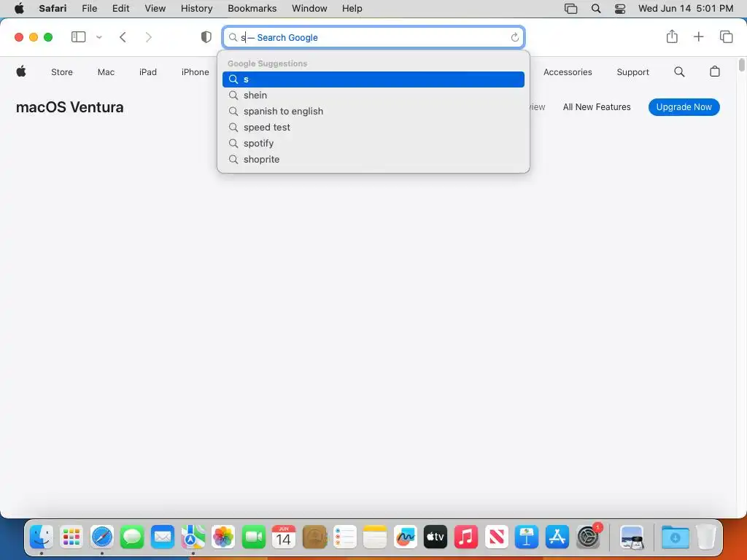
Task: Open the History menu
Action: [196, 8]
